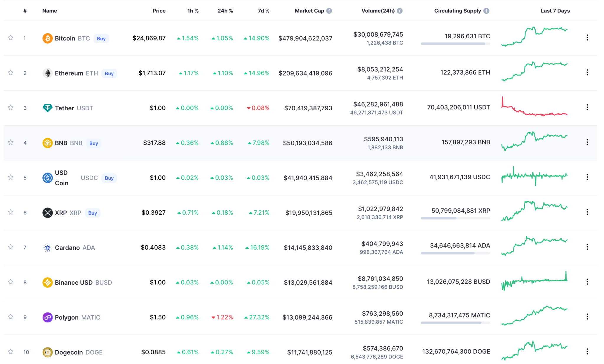Image resolution: width=604 pixels, height=364 pixels.
Task: Open the three-dot menu for BNB
Action: pyautogui.click(x=587, y=142)
